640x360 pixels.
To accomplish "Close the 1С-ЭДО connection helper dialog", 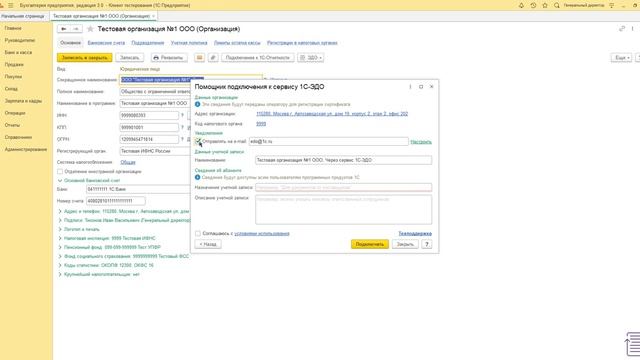I will point(431,87).
